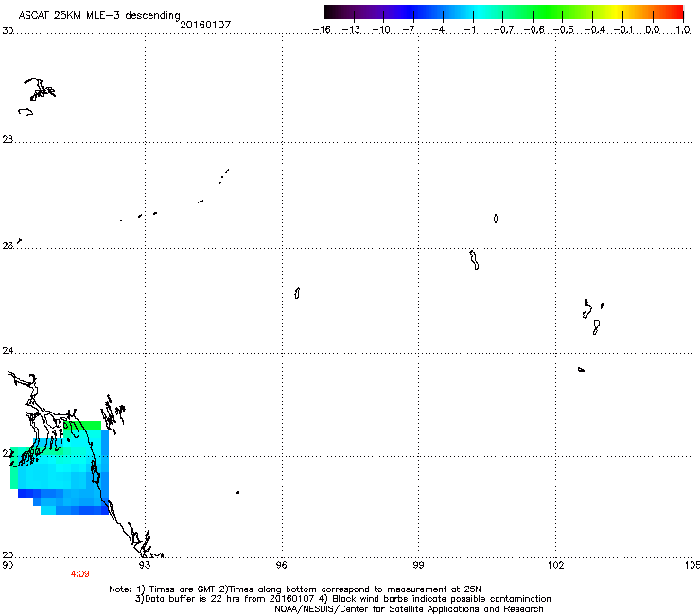Screen dimensions: 700x615
Task: Click the longitude label 99
Action: pyautogui.click(x=418, y=565)
